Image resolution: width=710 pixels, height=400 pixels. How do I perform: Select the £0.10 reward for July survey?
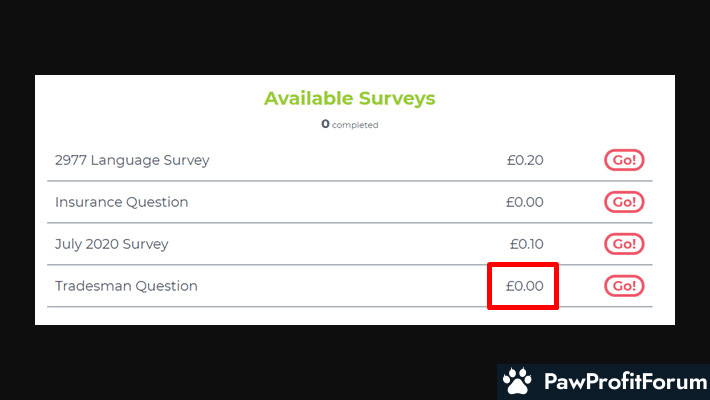coord(526,244)
